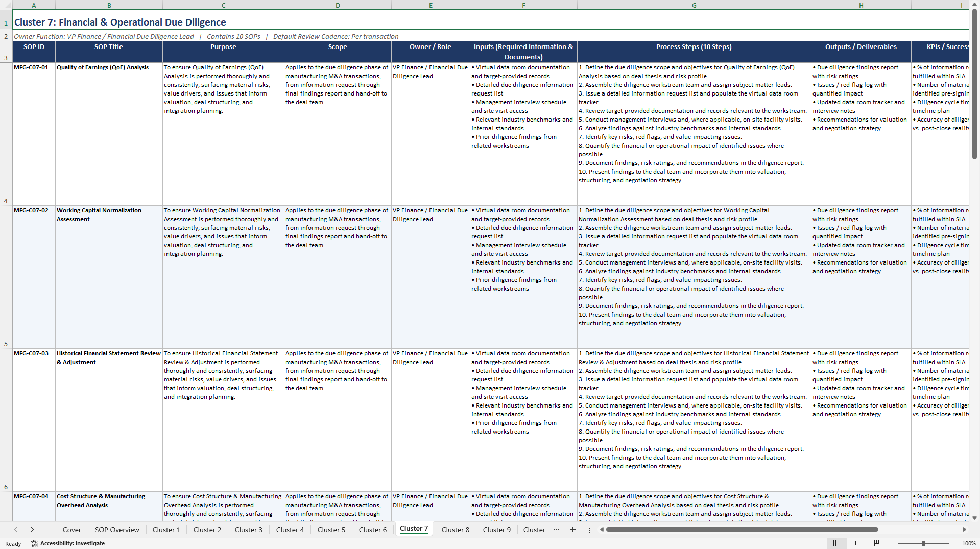The height and width of the screenshot is (549, 980).
Task: Click the Owner Function subtitle cell
Action: tap(490, 36)
